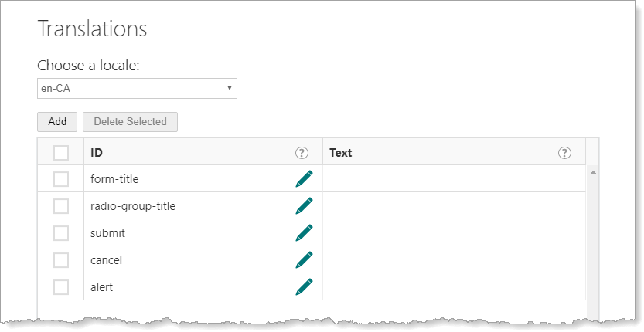Image resolution: width=644 pixels, height=332 pixels.
Task: Select the checkbox for radio-group-title
Action: [61, 206]
